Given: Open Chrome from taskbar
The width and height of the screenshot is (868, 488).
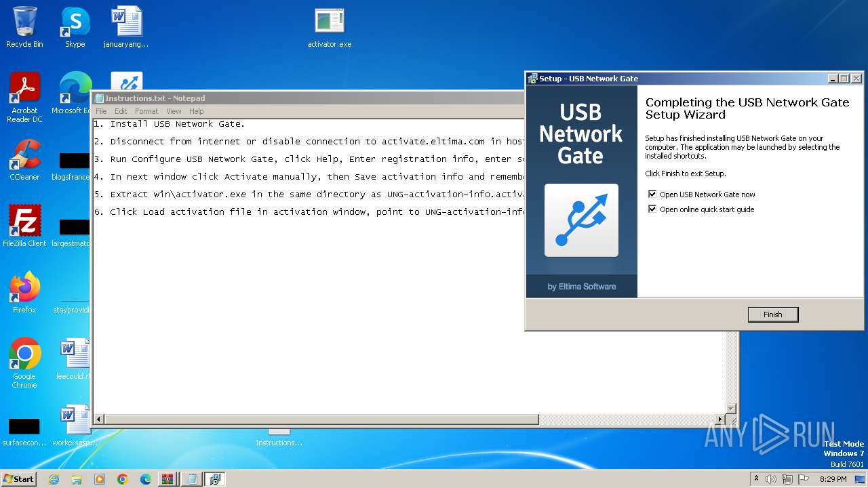Looking at the screenshot, I should click(123, 479).
